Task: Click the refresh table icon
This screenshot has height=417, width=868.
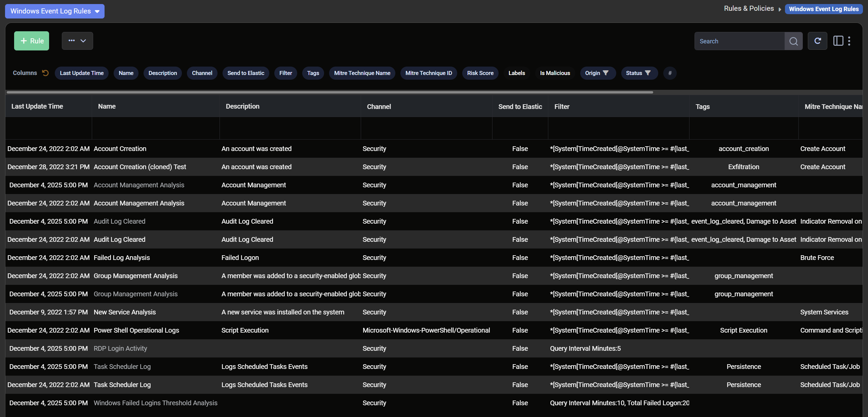Action: [817, 41]
